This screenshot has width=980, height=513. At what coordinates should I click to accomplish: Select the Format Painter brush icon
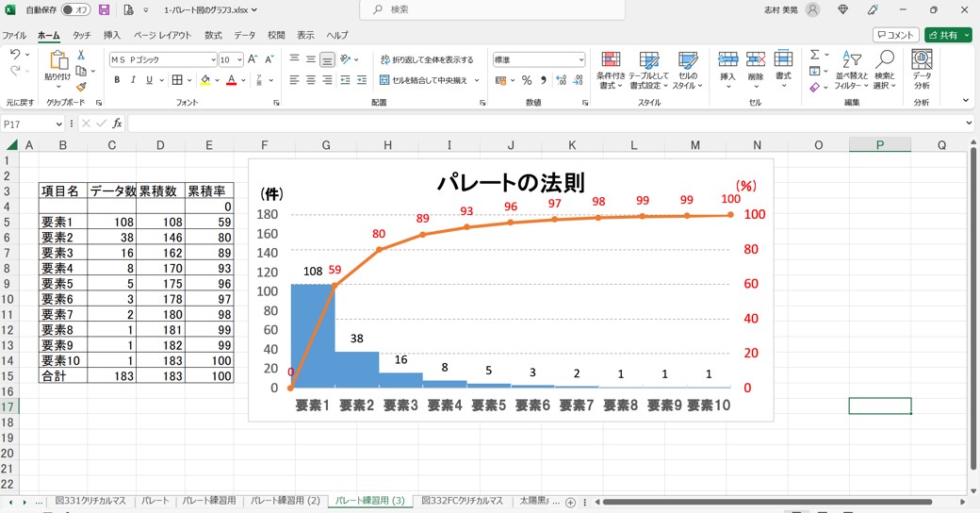81,87
